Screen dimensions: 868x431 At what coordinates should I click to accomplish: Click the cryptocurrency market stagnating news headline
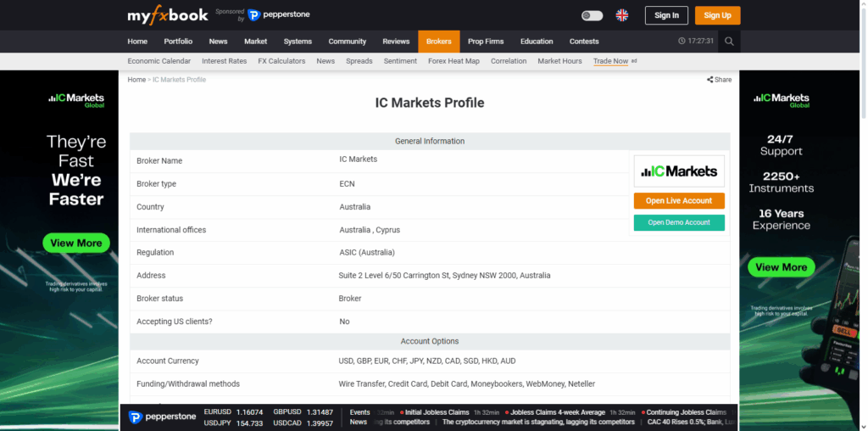point(538,423)
